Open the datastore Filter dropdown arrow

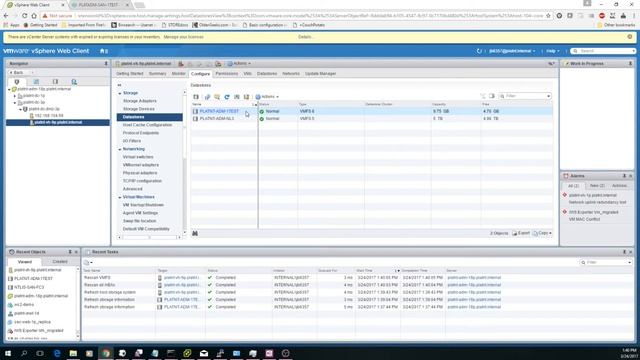(x=548, y=96)
